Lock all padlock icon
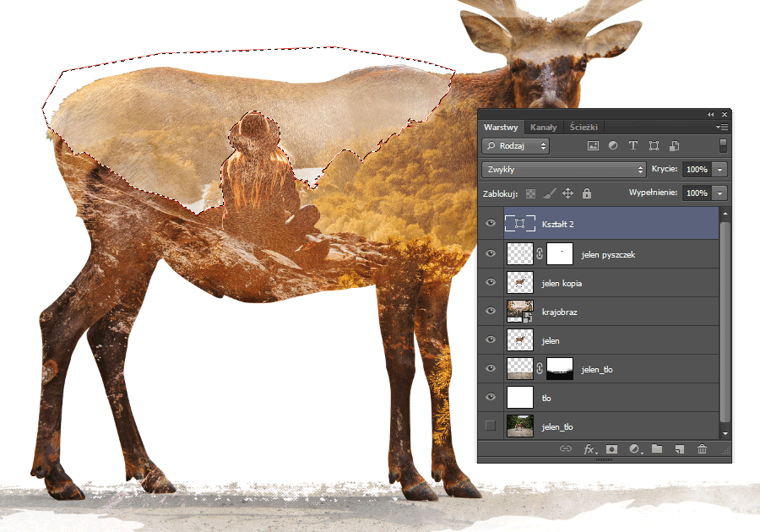The width and height of the screenshot is (760, 532). click(x=587, y=194)
